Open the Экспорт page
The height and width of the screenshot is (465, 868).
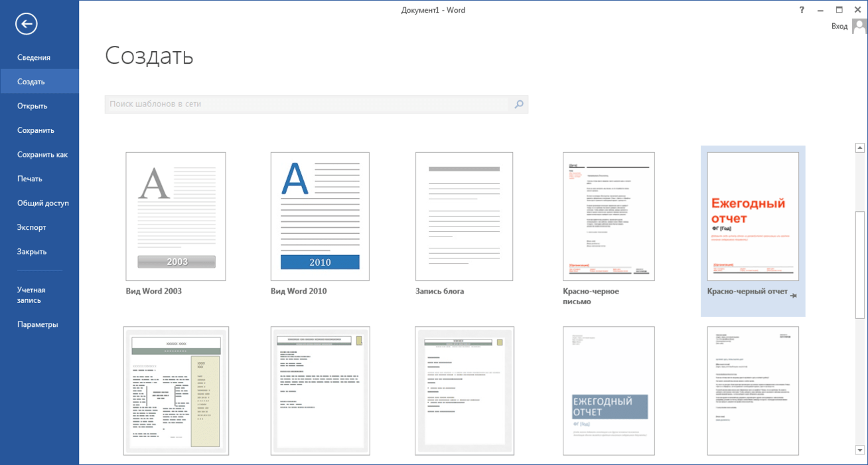[32, 227]
